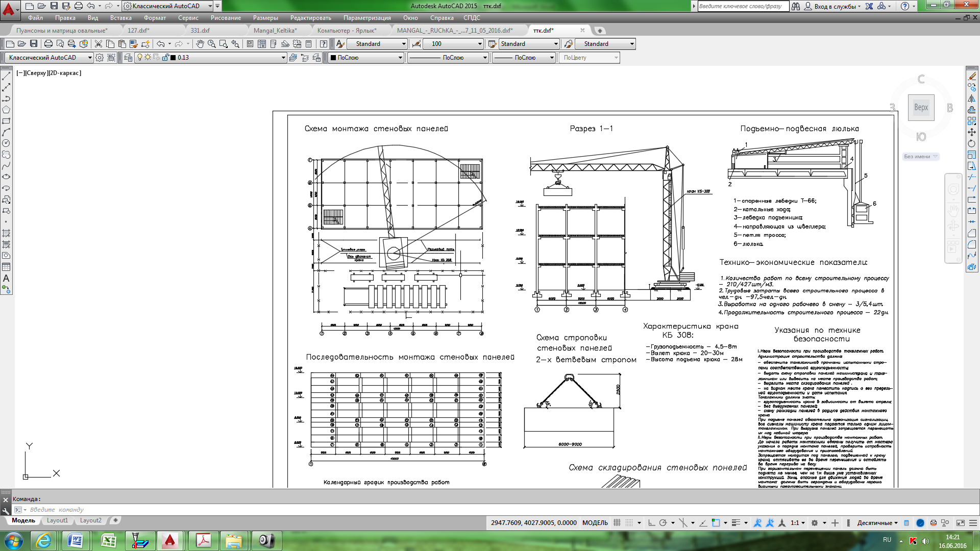Select the Circle drawing tool
Image resolution: width=980 pixels, height=551 pixels.
[6, 143]
